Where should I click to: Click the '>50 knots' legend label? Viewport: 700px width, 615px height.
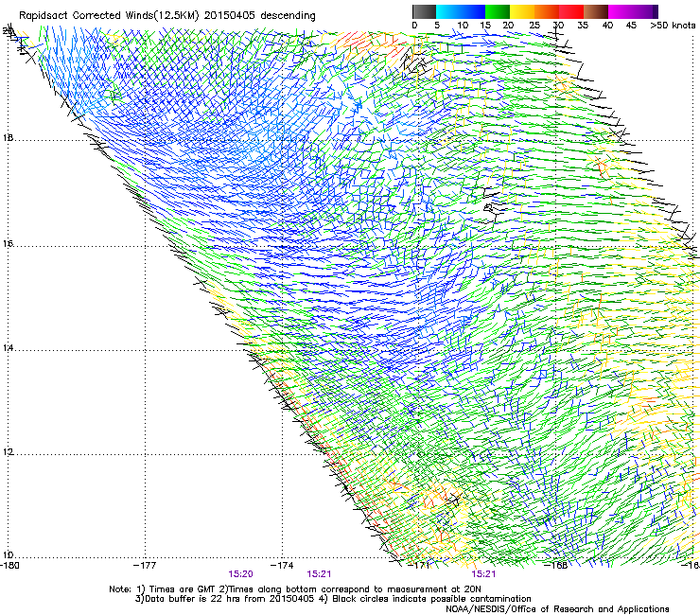point(673,26)
